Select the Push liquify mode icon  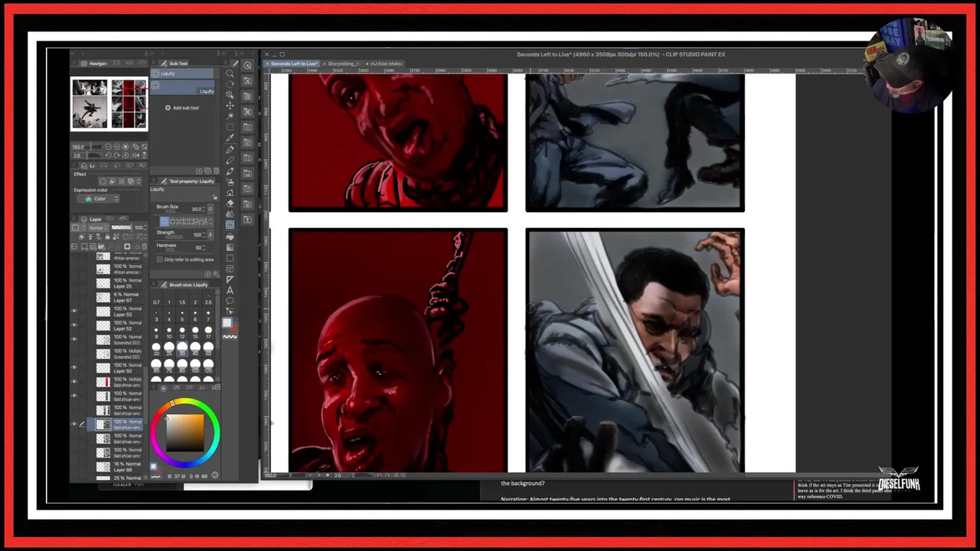(164, 222)
